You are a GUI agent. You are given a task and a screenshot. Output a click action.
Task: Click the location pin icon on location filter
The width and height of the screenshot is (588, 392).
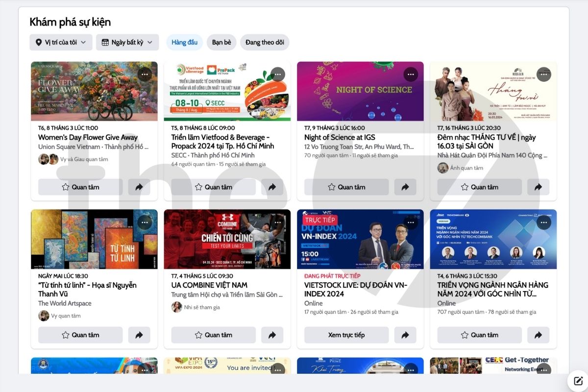click(x=40, y=42)
